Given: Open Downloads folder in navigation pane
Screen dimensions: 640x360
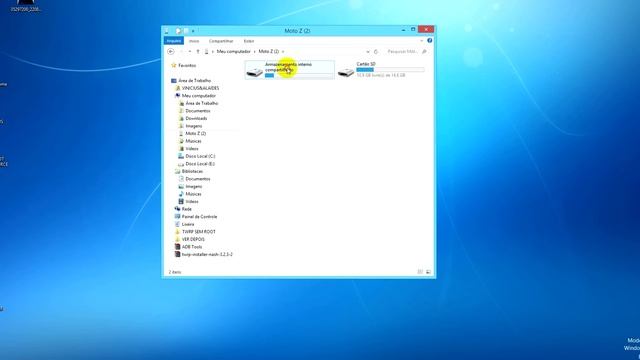Looking at the screenshot, I should point(196,118).
